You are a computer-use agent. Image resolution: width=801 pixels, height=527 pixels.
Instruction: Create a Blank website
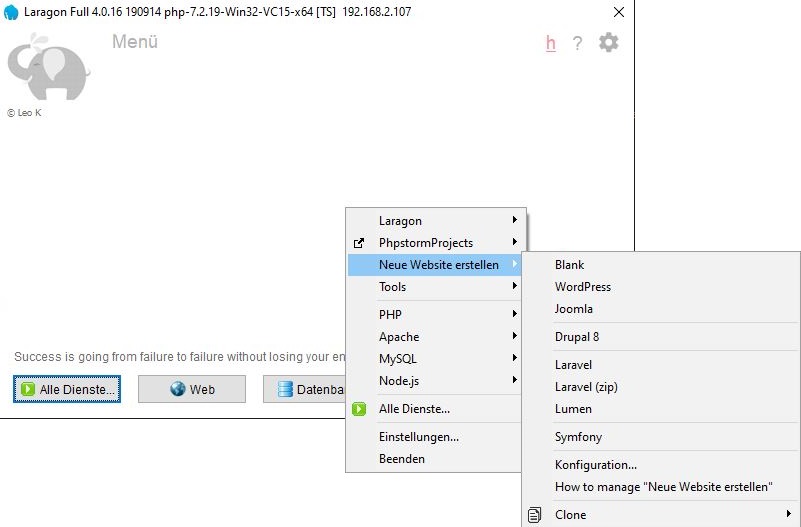click(661, 265)
